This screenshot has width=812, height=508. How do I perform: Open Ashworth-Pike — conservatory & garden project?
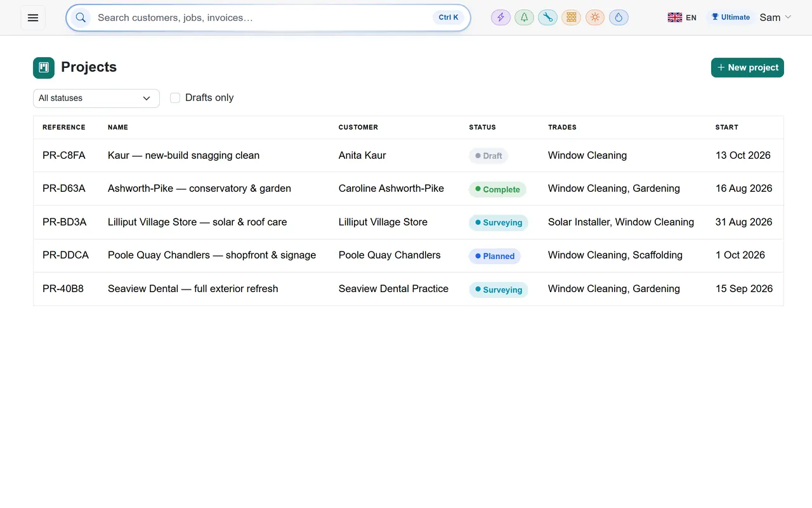click(x=200, y=189)
